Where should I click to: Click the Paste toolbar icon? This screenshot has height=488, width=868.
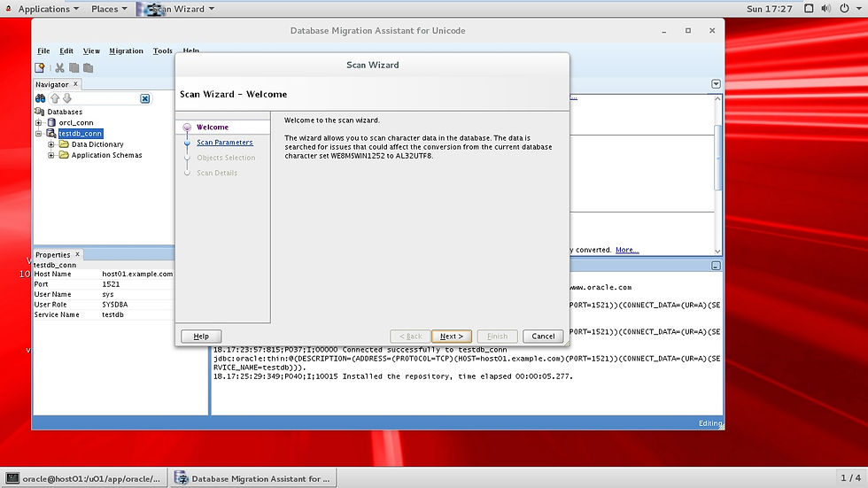[x=88, y=67]
